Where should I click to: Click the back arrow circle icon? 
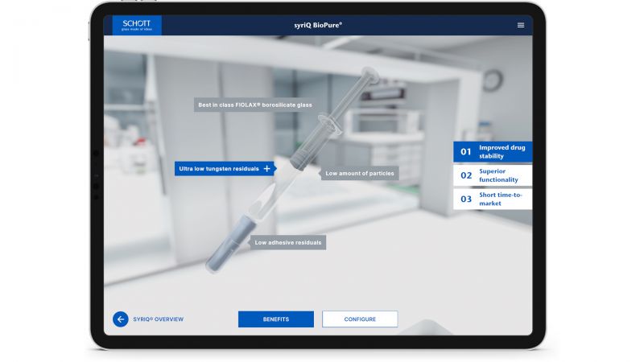[121, 319]
